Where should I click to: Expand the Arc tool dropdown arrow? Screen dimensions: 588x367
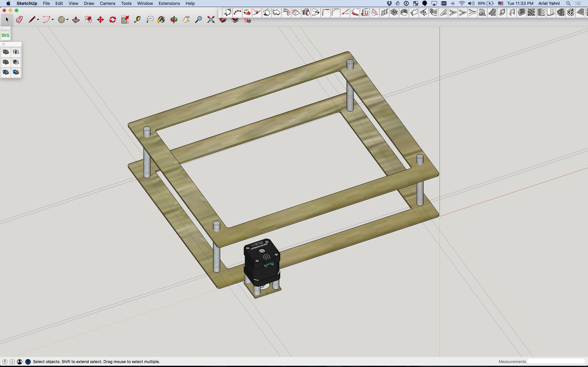[x=53, y=20]
